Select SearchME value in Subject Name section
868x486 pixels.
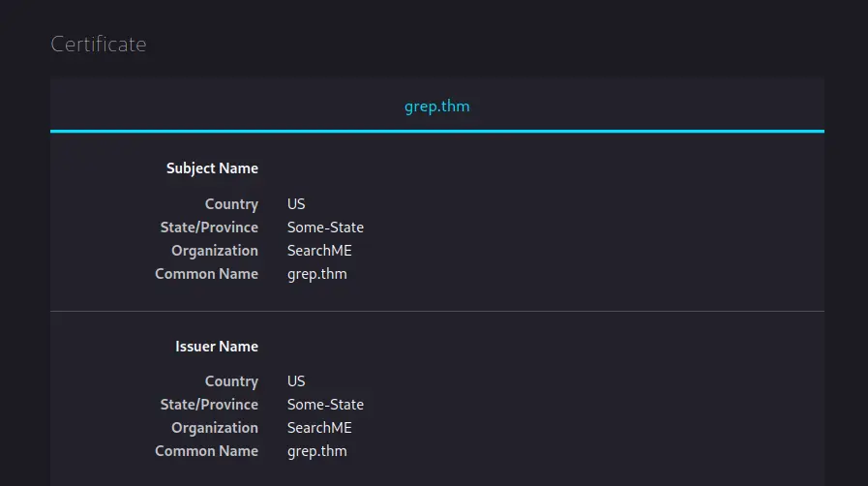tap(319, 250)
